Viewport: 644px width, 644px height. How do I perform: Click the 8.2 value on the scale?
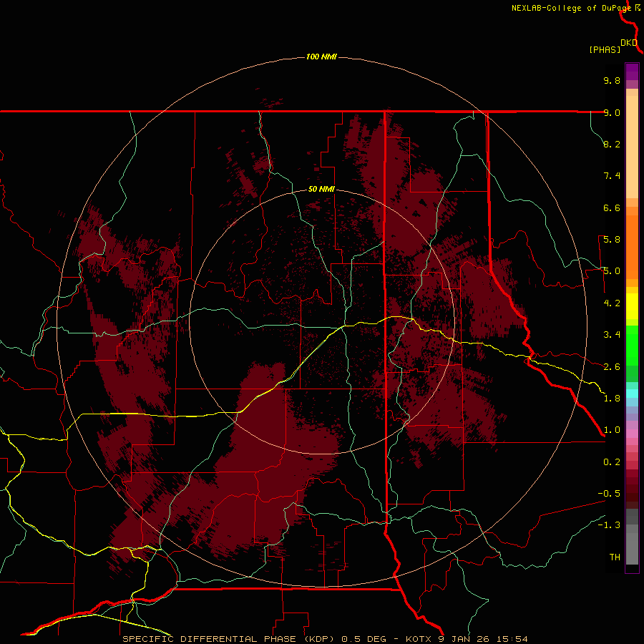pyautogui.click(x=612, y=144)
